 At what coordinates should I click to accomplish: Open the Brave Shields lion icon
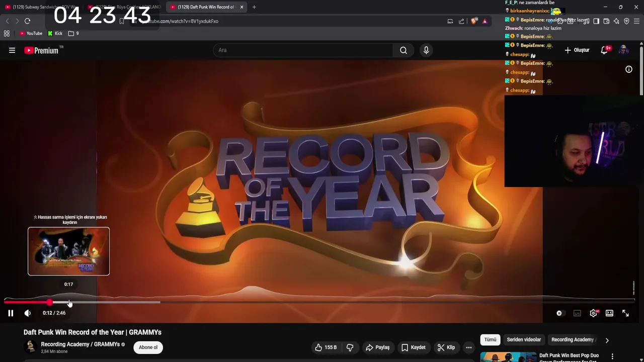[474, 21]
